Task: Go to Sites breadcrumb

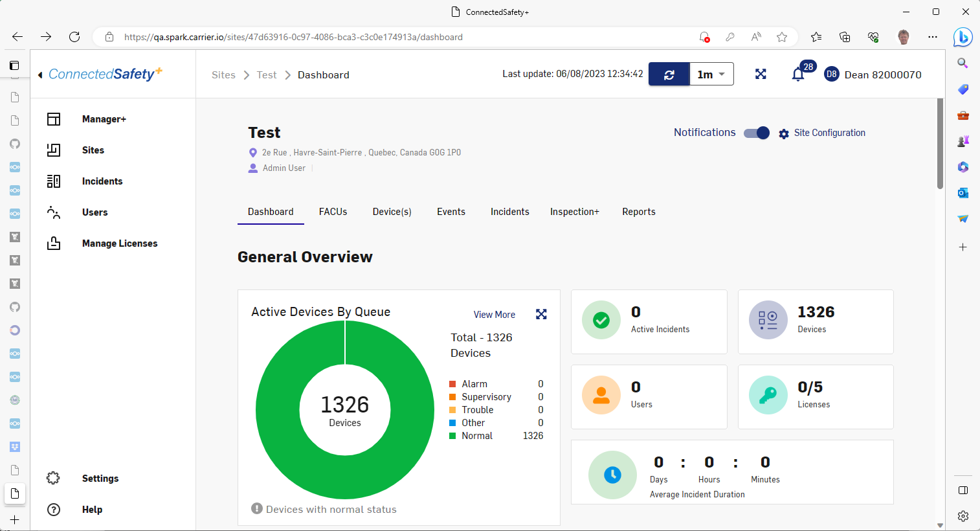Action: [x=223, y=75]
